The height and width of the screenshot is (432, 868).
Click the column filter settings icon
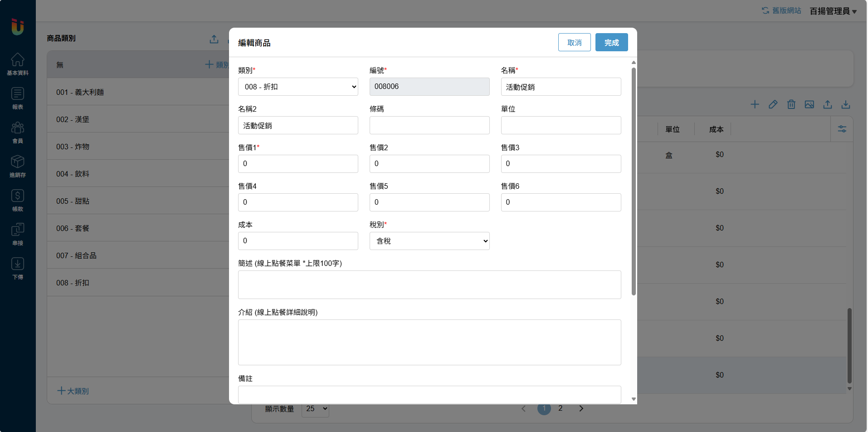click(x=842, y=129)
